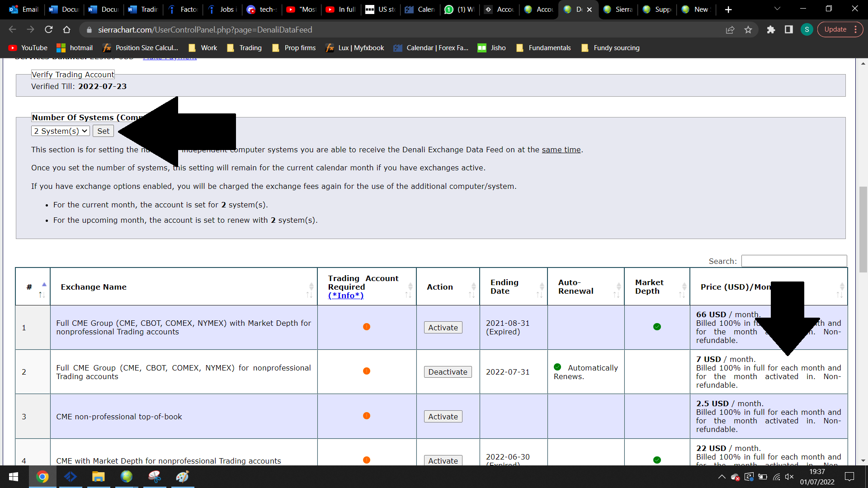Screen dimensions: 868x488
Task: Activate Full CME Group with Market Depth
Action: (x=443, y=328)
